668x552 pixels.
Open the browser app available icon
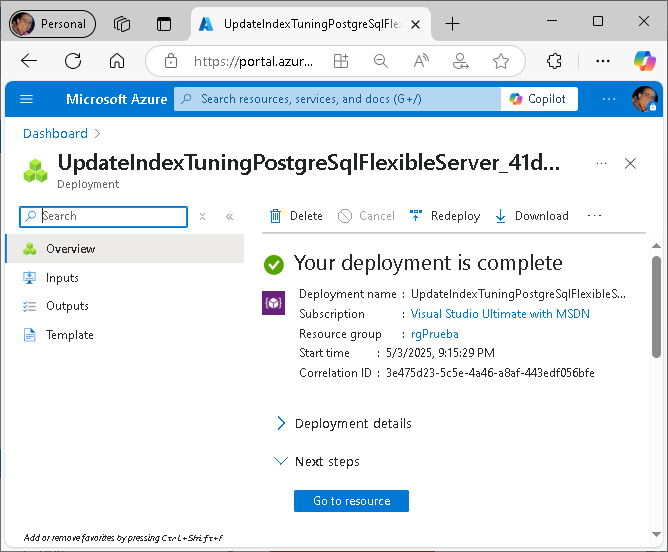(x=341, y=61)
